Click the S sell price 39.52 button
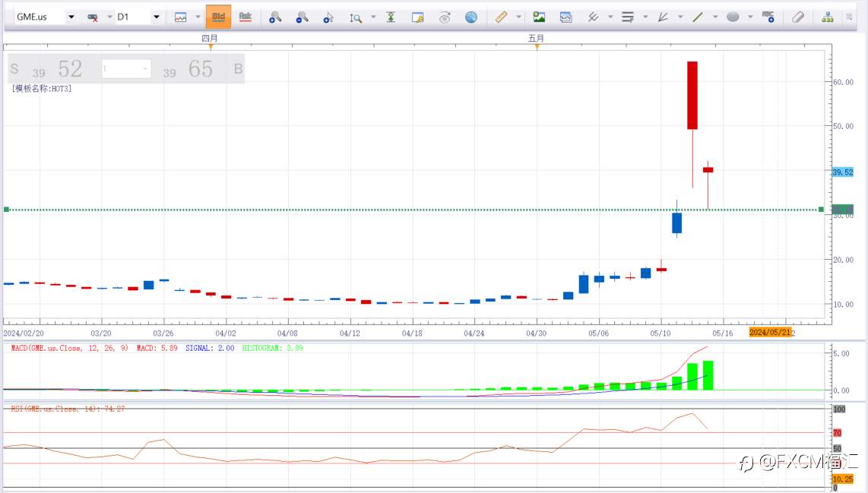 click(47, 69)
